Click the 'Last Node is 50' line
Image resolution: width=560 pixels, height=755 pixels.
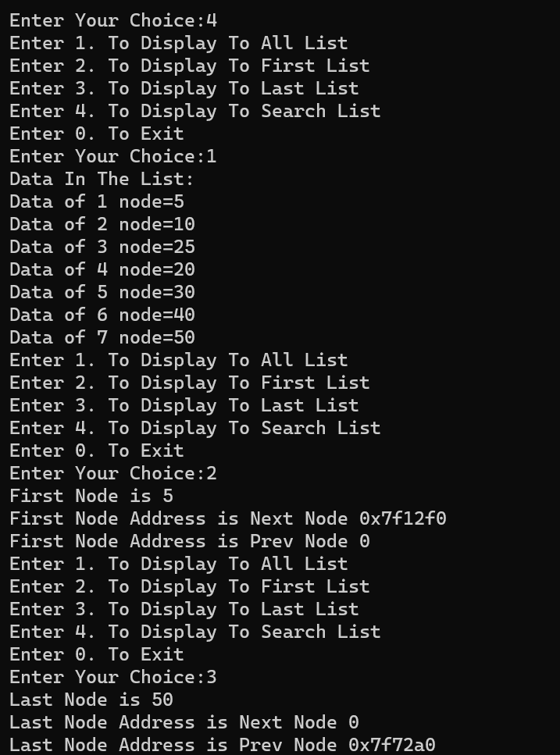tap(91, 700)
